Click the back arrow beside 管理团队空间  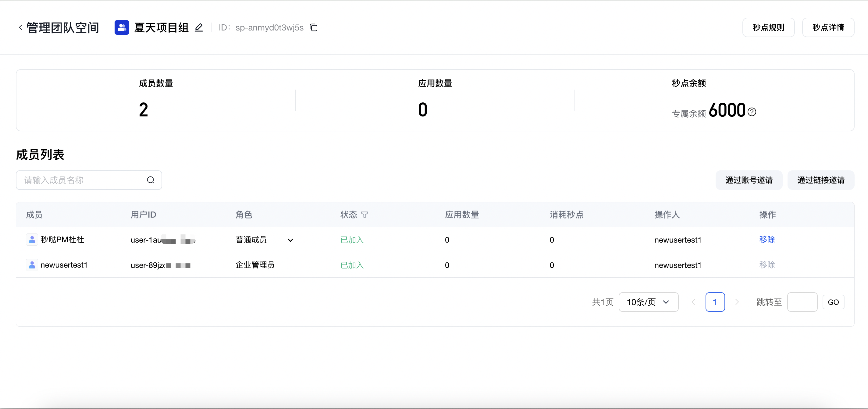click(x=21, y=27)
